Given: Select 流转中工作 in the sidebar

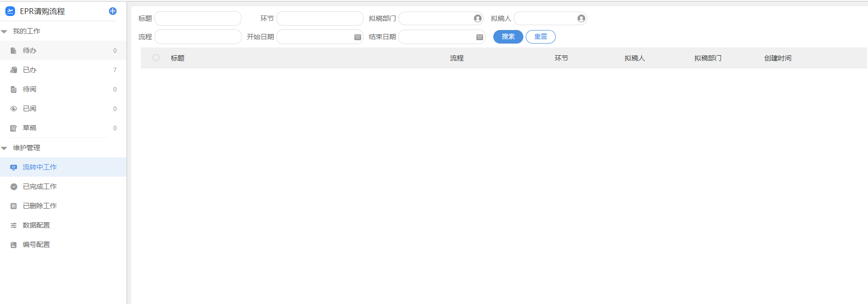Looking at the screenshot, I should click(x=63, y=167).
